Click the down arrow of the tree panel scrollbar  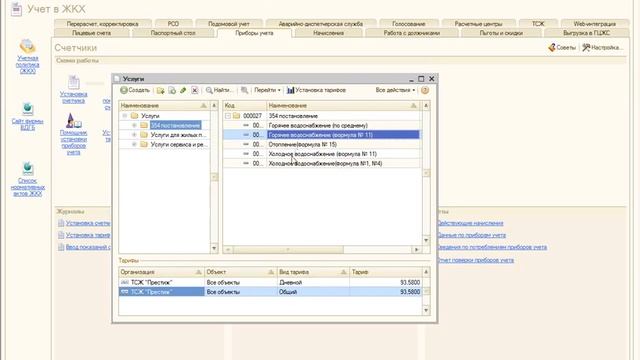214,248
